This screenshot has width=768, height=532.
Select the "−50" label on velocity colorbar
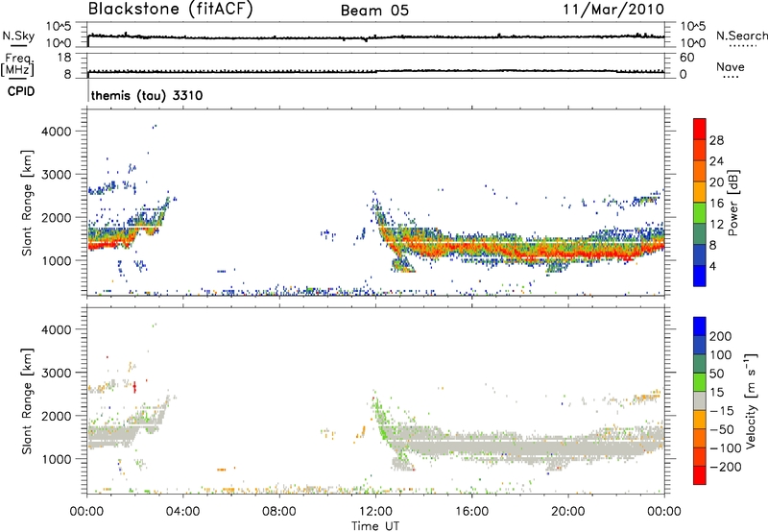[722, 429]
